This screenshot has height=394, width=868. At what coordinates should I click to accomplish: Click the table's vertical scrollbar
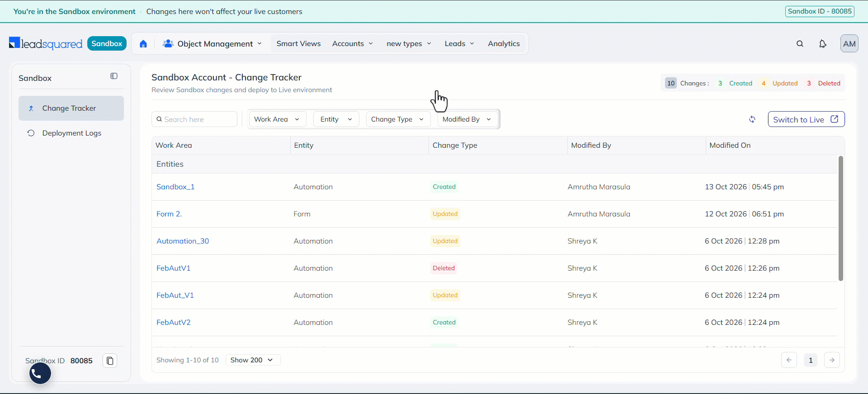click(841, 218)
